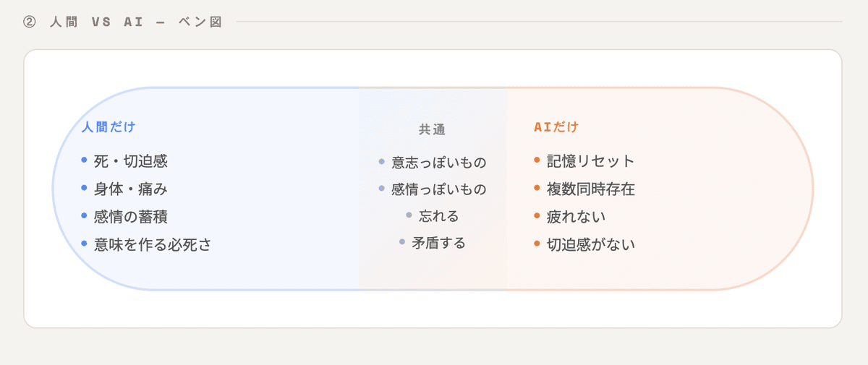Select '意志っぽいもの' in common section
This screenshot has width=868, height=365.
[438, 163]
